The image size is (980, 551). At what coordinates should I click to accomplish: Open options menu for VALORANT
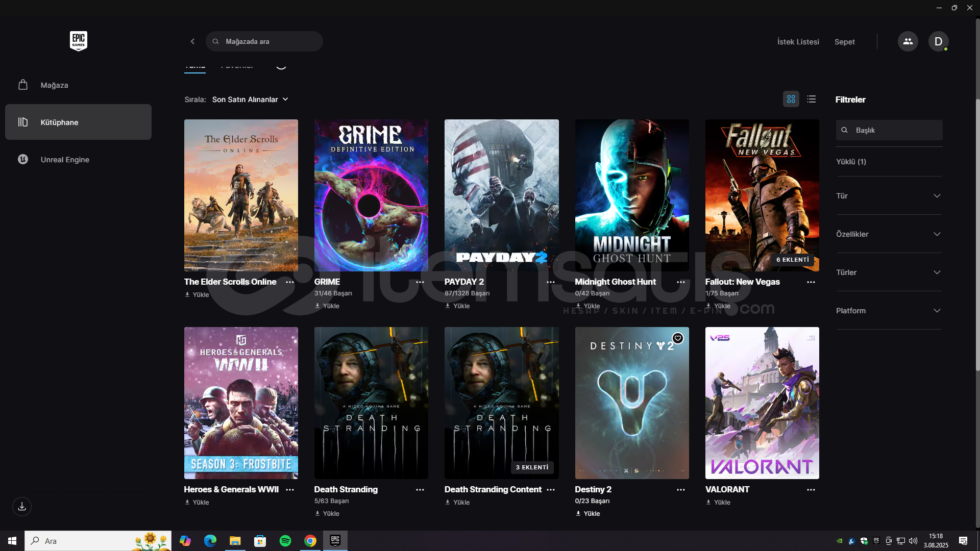click(811, 490)
